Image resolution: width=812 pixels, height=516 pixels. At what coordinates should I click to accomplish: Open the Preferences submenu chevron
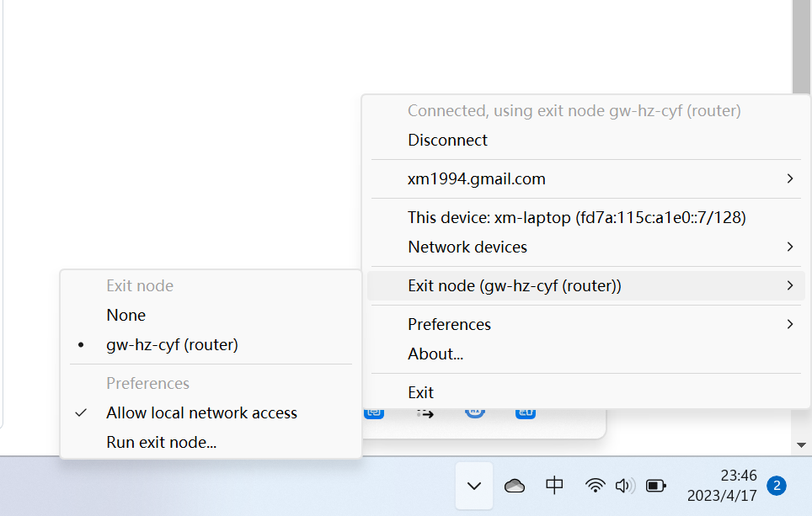[x=788, y=323]
